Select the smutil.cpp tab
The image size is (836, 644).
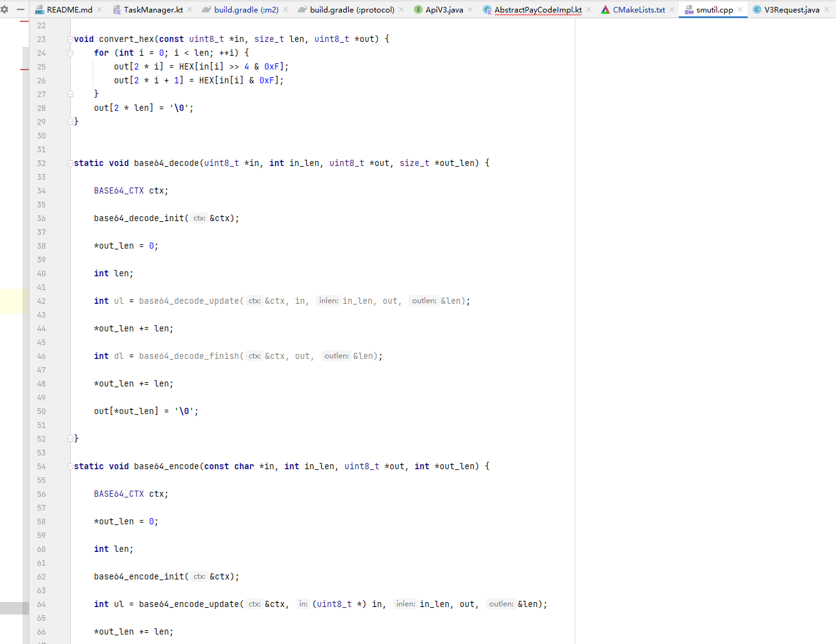click(715, 9)
